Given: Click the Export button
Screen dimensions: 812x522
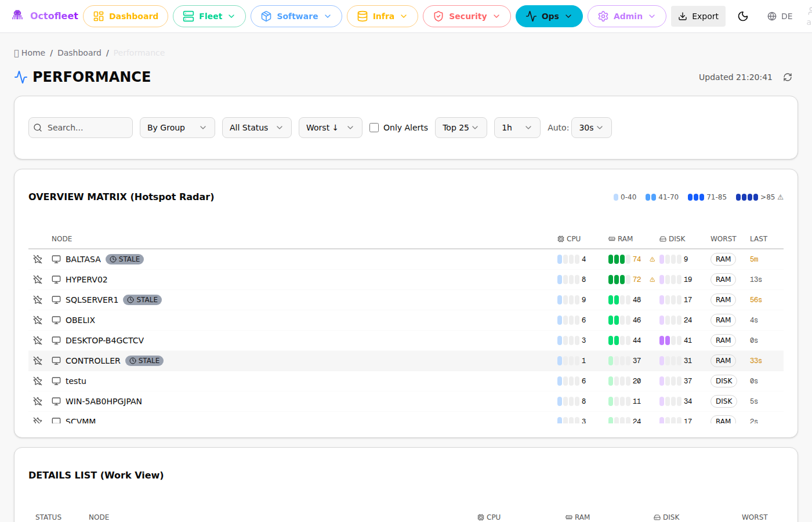Looking at the screenshot, I should [x=698, y=16].
